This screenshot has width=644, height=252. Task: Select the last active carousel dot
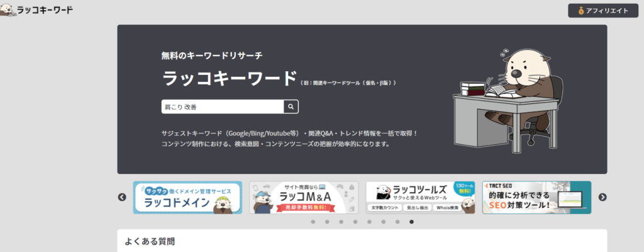coord(411,222)
